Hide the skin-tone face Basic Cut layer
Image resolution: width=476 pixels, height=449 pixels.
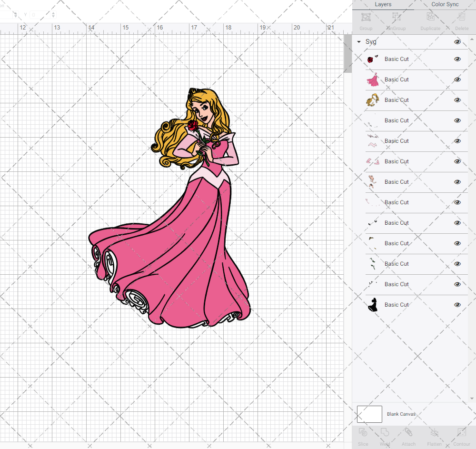coord(457,182)
